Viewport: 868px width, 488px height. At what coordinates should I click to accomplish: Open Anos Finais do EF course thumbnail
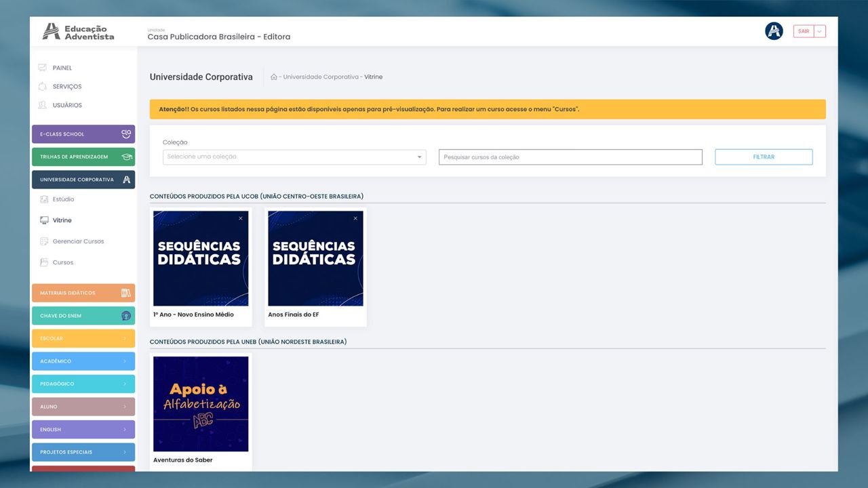point(315,258)
